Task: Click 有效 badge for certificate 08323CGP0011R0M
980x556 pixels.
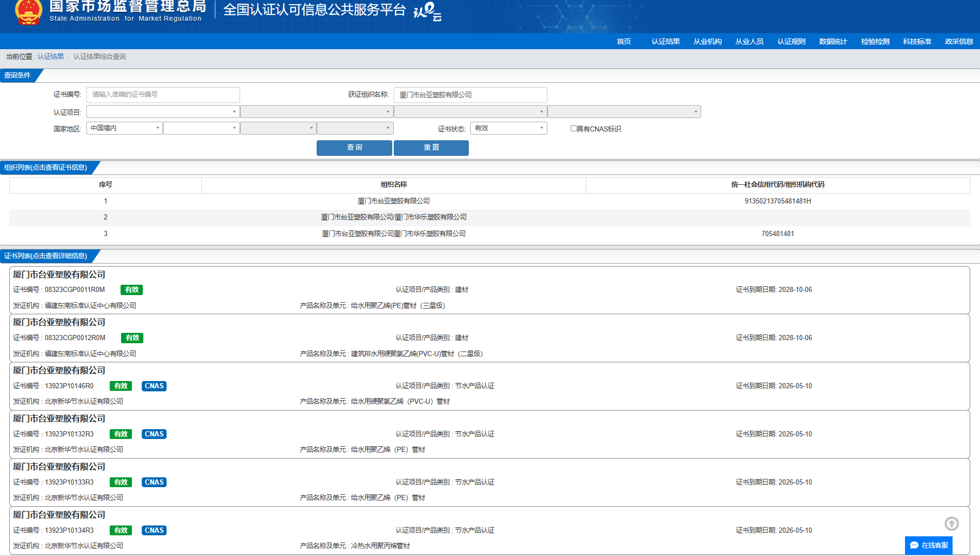Action: (x=132, y=290)
